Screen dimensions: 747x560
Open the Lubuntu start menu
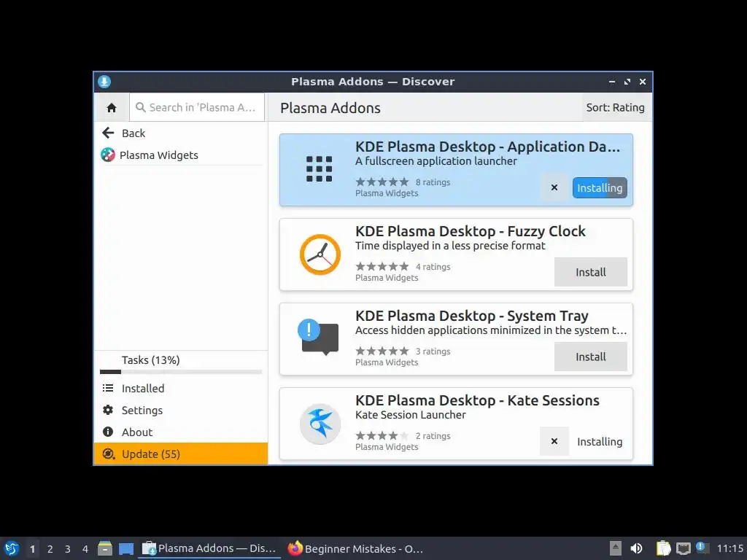[12, 548]
